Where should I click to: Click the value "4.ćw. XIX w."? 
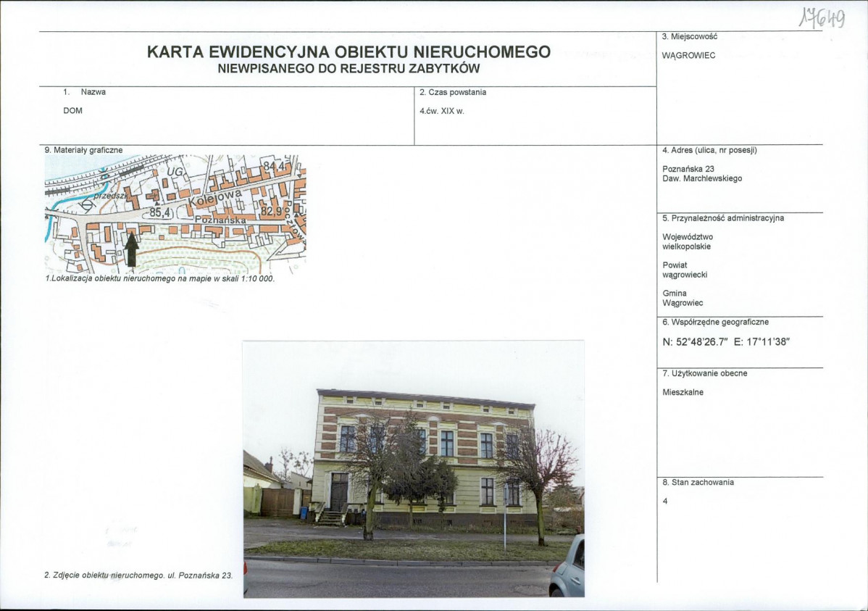442,111
